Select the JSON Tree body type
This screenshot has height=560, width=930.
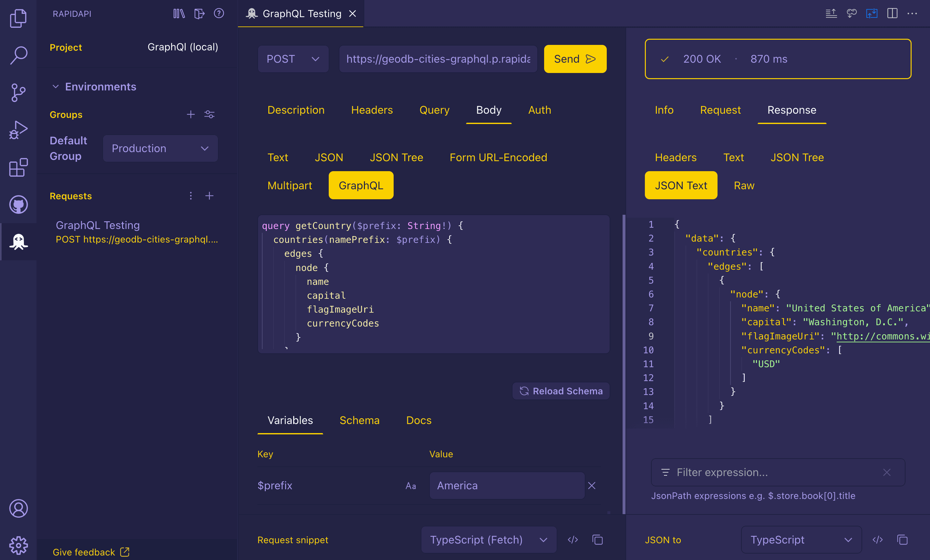click(x=396, y=157)
